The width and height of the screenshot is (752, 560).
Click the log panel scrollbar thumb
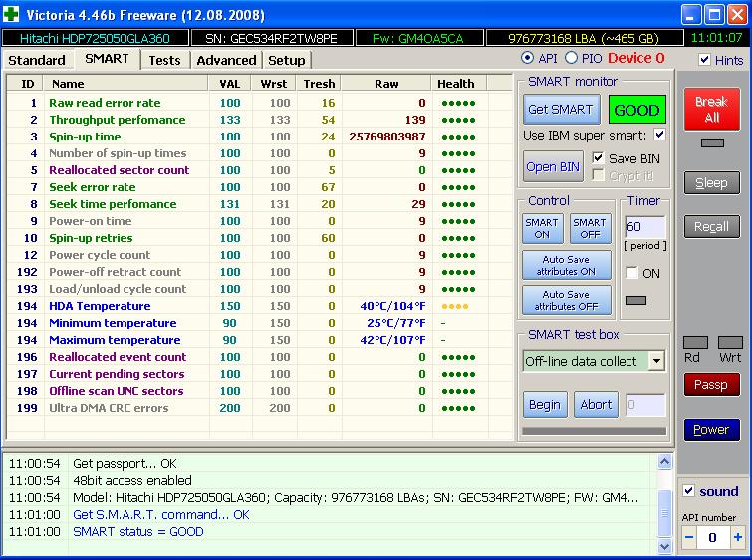(664, 513)
